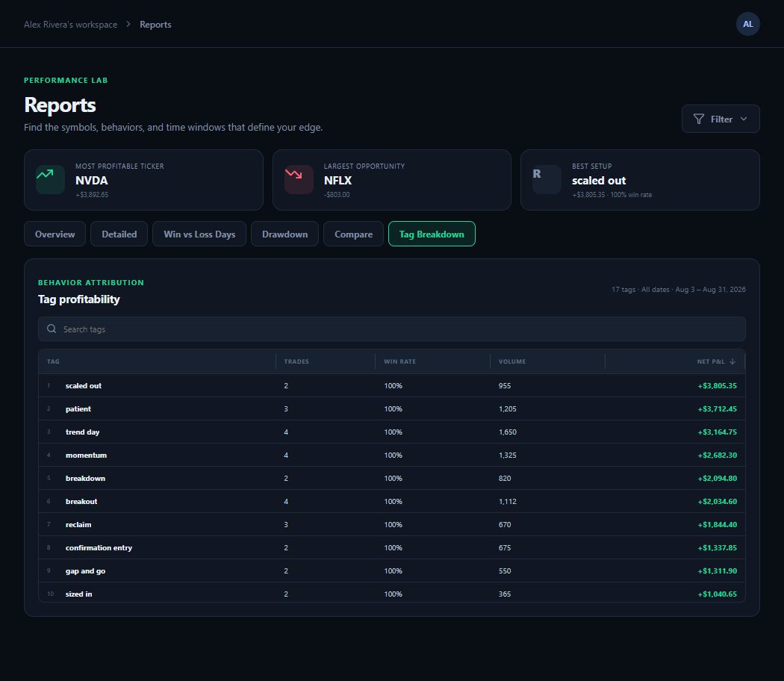Click the +$2,682.30 net P&L value

point(717,455)
